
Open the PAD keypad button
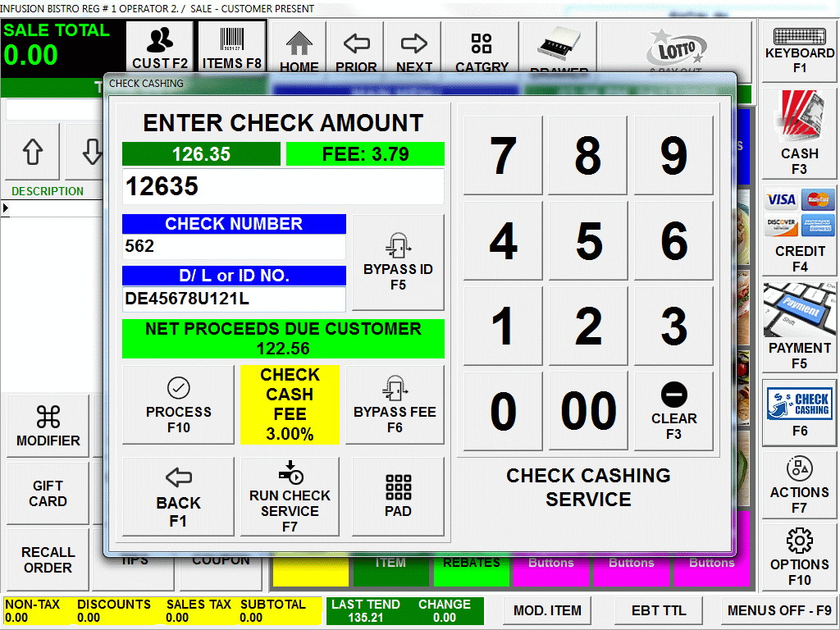pyautogui.click(x=398, y=496)
